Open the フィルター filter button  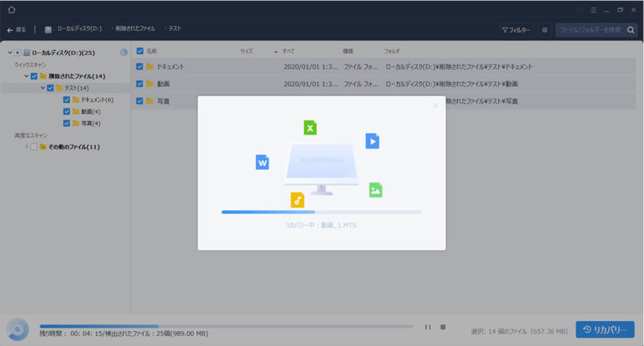click(x=516, y=30)
